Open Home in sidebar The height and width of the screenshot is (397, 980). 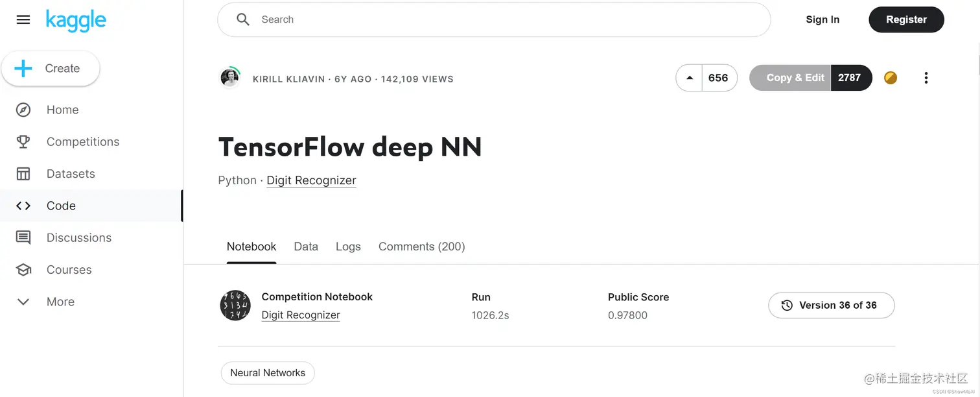(x=62, y=110)
